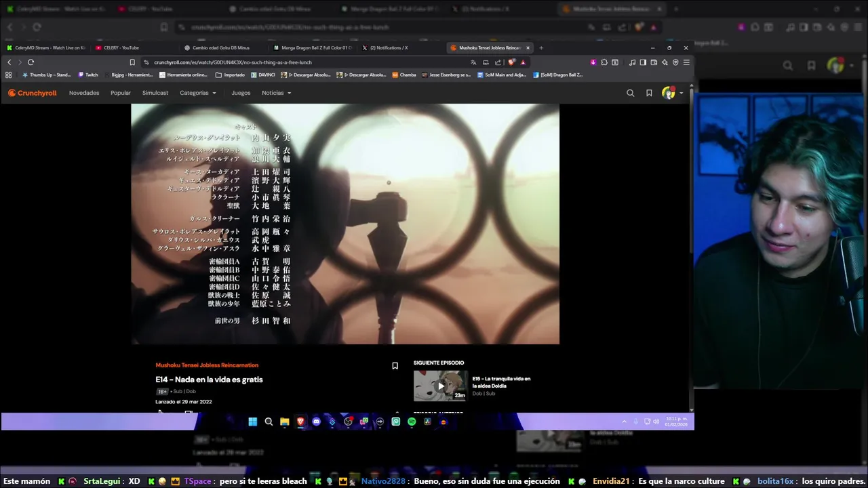The width and height of the screenshot is (868, 488).
Task: Click the E14 - Nada en la vida es gratis title
Action: (x=209, y=380)
